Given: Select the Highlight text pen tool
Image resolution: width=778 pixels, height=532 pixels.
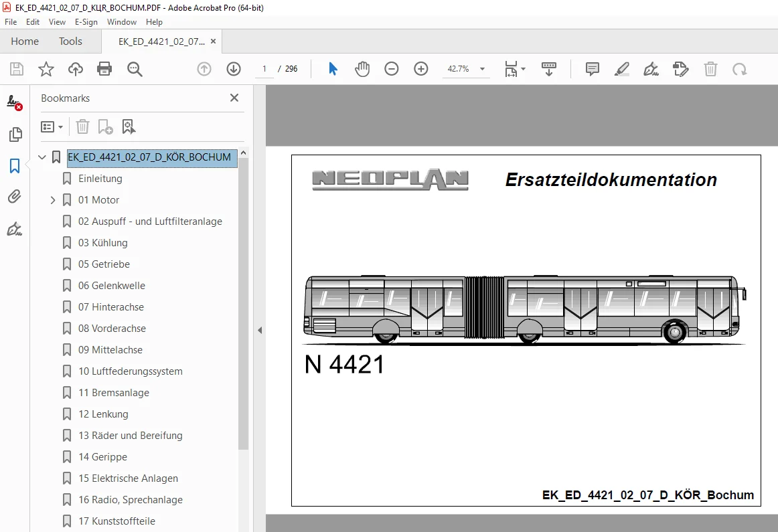Looking at the screenshot, I should (622, 69).
